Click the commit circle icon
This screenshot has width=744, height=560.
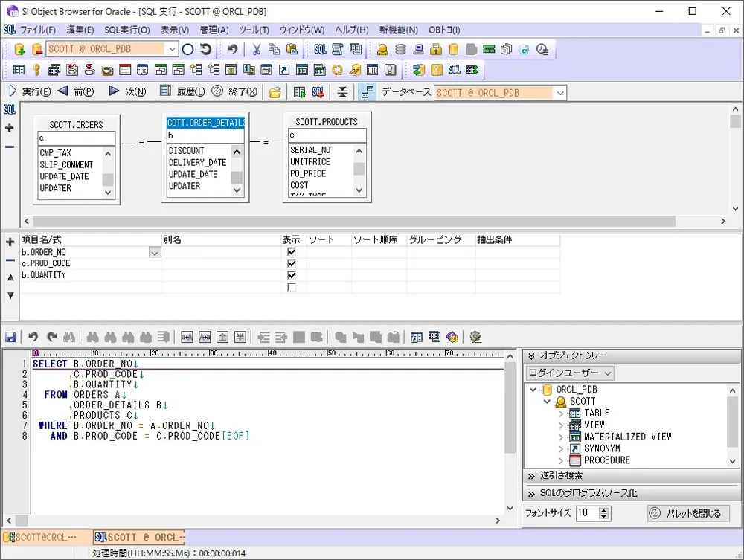pos(188,49)
